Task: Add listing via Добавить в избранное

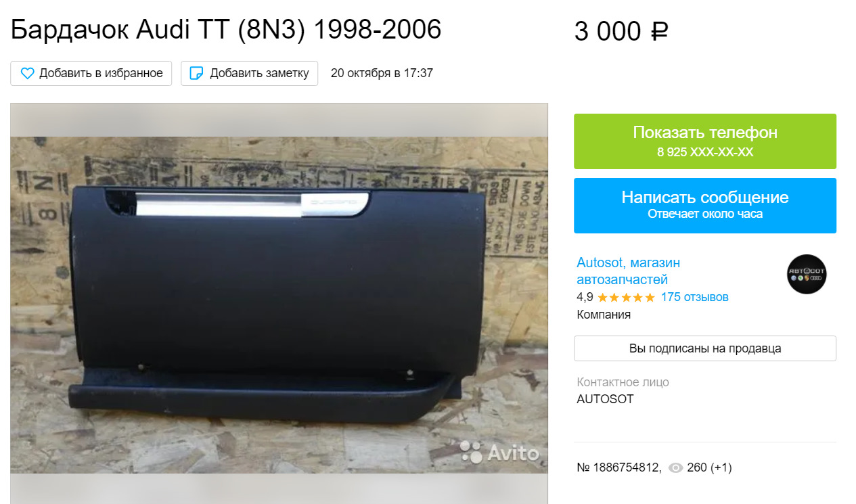Action: click(91, 73)
